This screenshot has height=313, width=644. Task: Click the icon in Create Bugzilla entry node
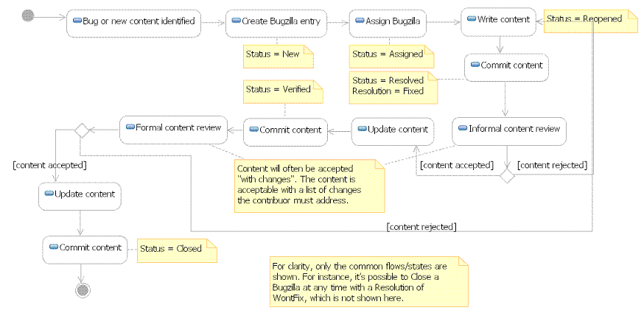point(236,21)
